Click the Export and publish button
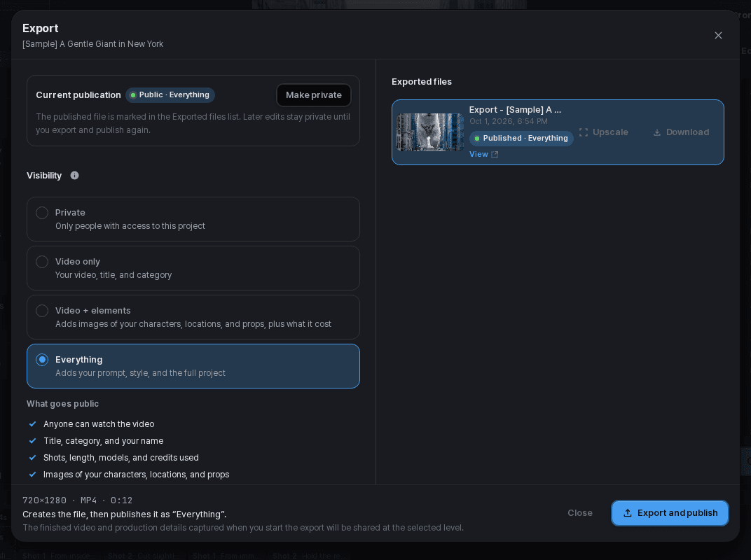This screenshot has height=560, width=751. click(670, 513)
